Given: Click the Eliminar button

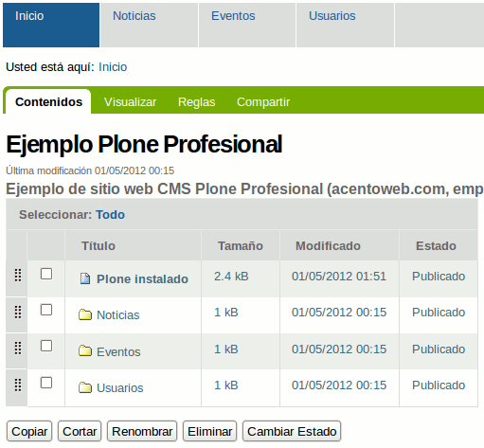Looking at the screenshot, I should pos(209,431).
